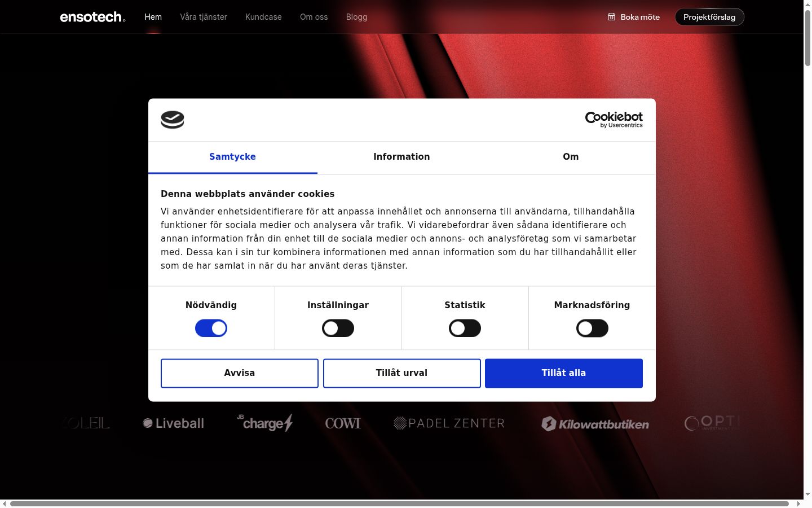812x508 pixels.
Task: Click heading 'Denna webbplats använder cookies'
Action: tap(248, 194)
